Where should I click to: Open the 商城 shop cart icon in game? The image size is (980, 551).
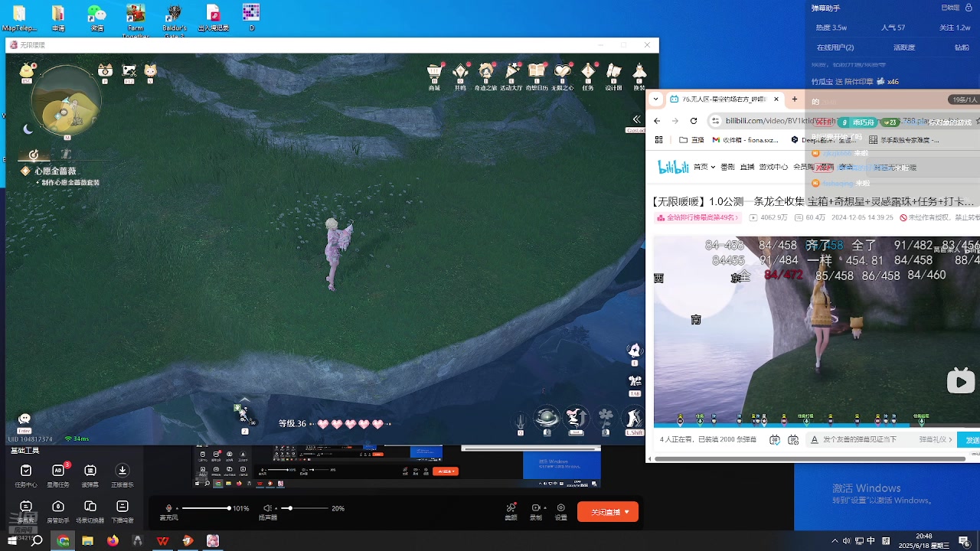pos(435,72)
